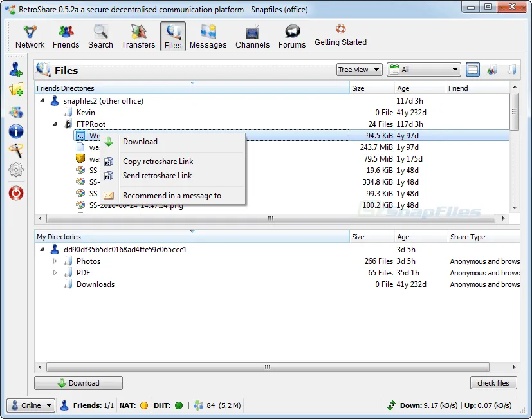Select the Files toolbar button
Viewport: 532px width, 419px height.
click(x=173, y=37)
